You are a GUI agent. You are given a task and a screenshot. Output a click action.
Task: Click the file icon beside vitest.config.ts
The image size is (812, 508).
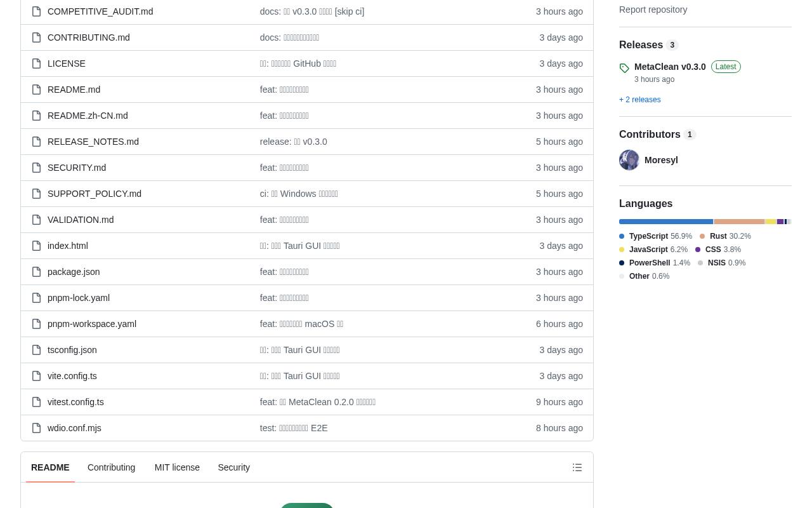36,402
